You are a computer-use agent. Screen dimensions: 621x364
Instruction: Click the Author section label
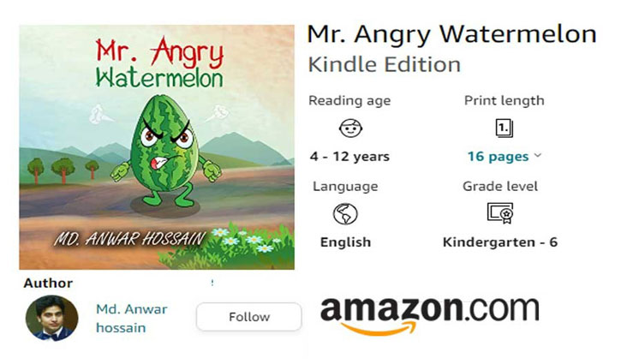(48, 283)
